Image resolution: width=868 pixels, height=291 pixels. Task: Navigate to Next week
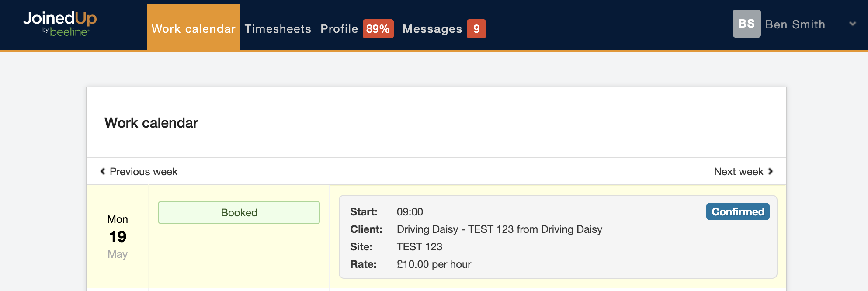point(738,172)
